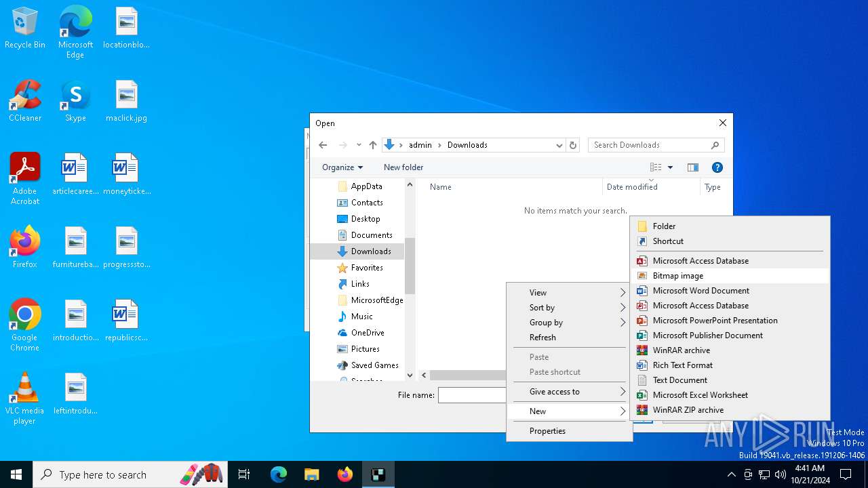
Task: Create a new Shortcut from submenu
Action: (730, 241)
